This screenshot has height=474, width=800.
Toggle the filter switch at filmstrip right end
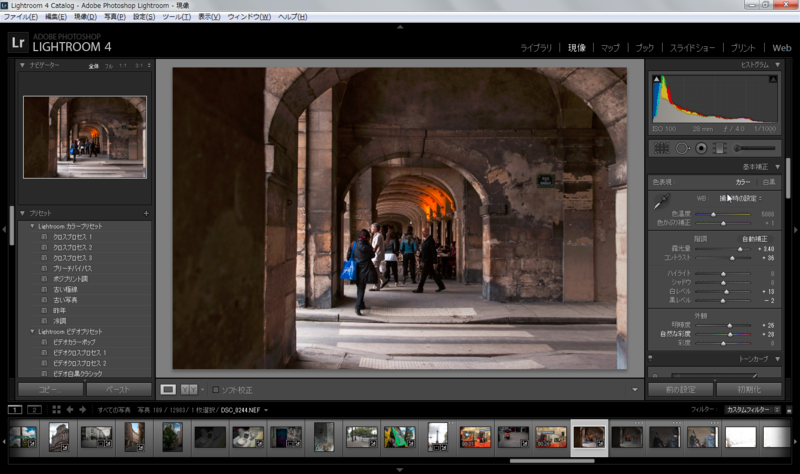[789, 410]
